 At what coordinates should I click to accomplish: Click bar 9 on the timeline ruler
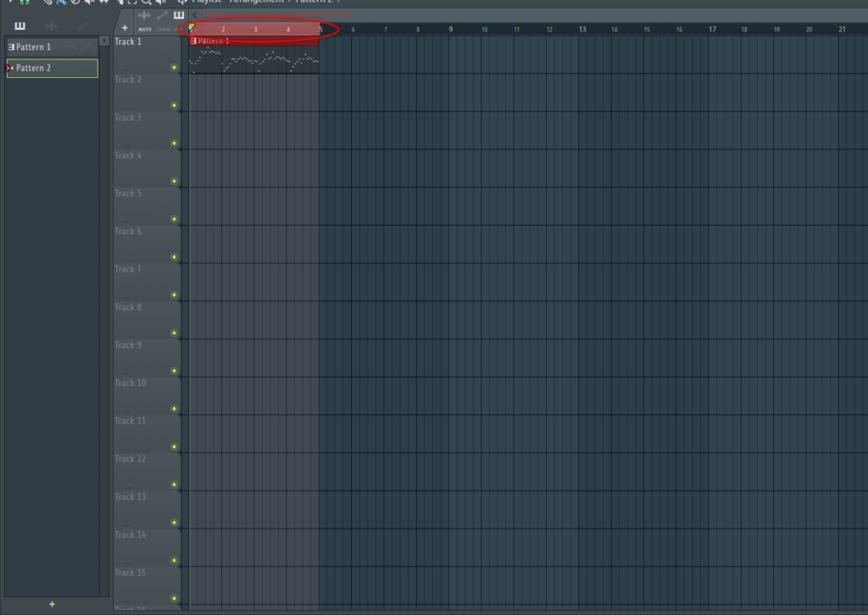pos(451,30)
